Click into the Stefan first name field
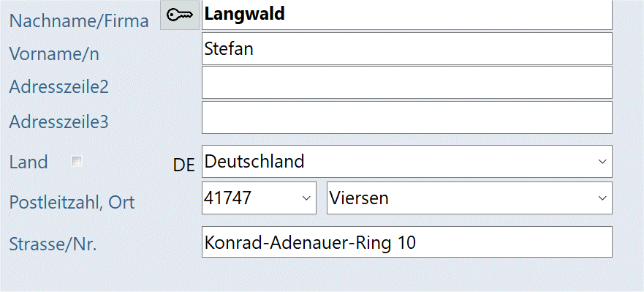This screenshot has width=644, height=292. click(x=407, y=49)
